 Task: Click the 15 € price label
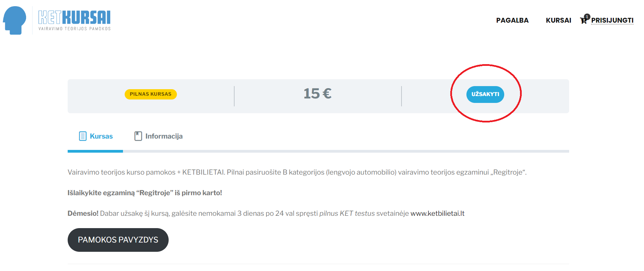(x=317, y=93)
